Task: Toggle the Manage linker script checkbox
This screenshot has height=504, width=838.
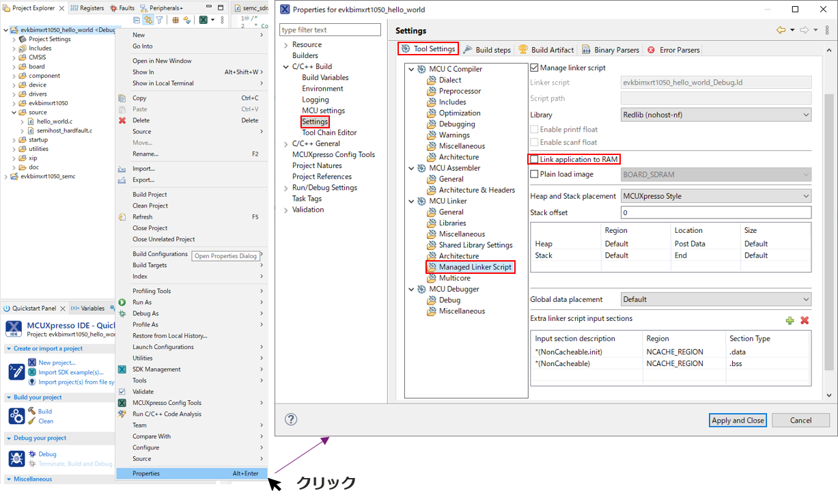Action: (x=535, y=68)
